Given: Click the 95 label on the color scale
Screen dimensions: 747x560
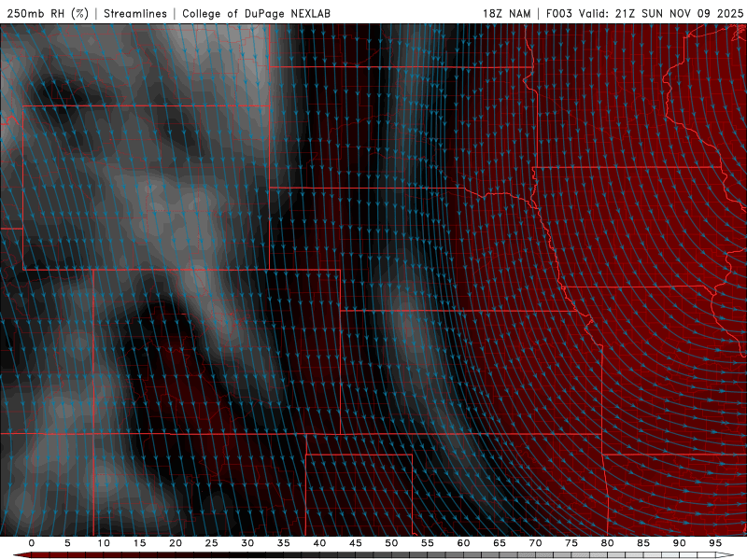Looking at the screenshot, I should (x=715, y=543).
